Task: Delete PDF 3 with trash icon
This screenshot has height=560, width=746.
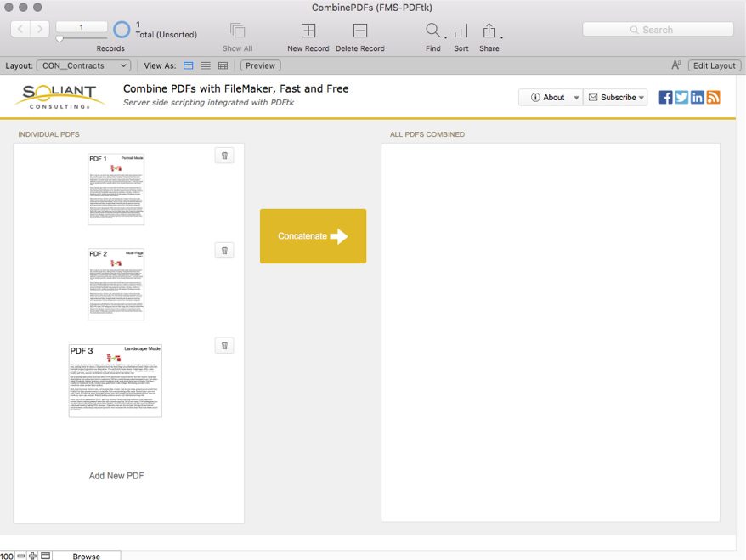Action: pyautogui.click(x=224, y=346)
